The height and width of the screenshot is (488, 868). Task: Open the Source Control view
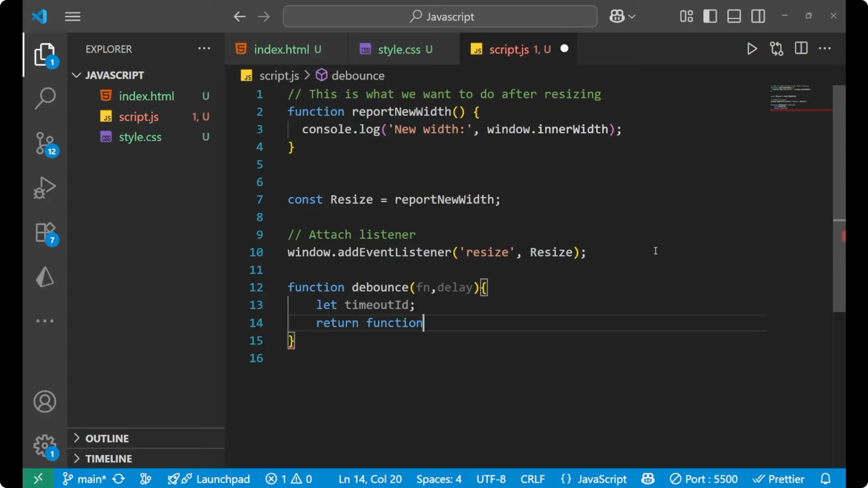click(45, 144)
